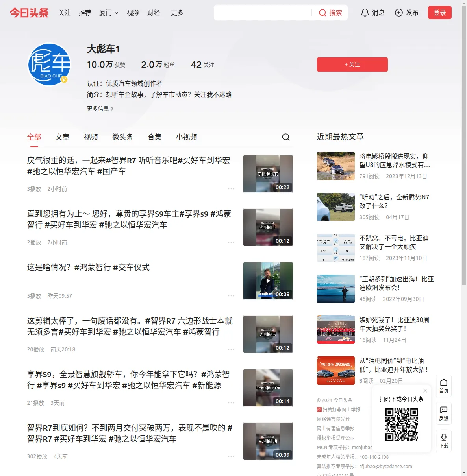Open more options for 戾气很重的话 post
The height and width of the screenshot is (476, 467).
pyautogui.click(x=231, y=189)
